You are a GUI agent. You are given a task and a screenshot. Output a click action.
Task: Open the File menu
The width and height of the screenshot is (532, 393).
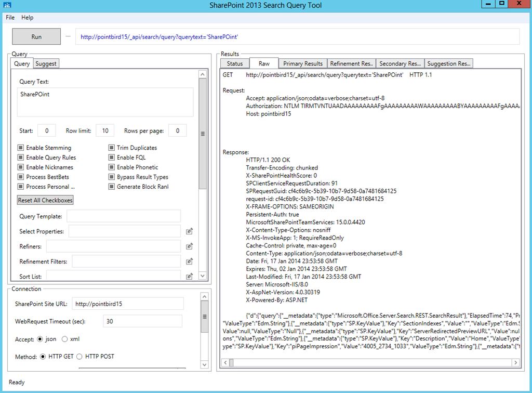pos(10,18)
